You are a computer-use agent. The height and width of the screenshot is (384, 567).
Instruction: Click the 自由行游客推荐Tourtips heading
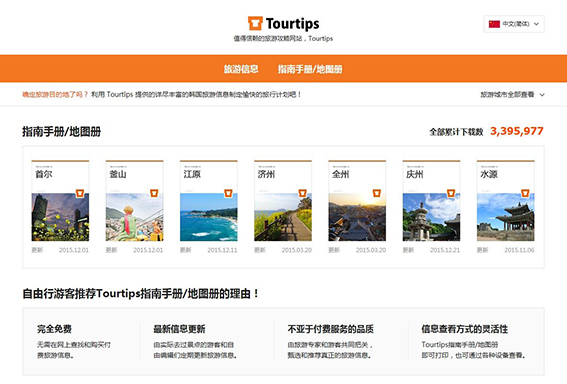(141, 294)
